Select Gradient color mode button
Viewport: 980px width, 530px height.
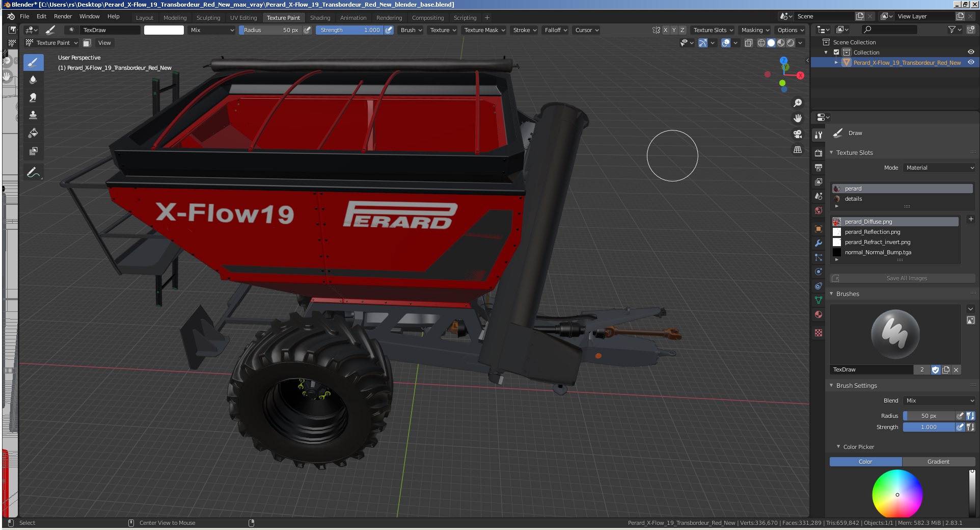pos(938,462)
